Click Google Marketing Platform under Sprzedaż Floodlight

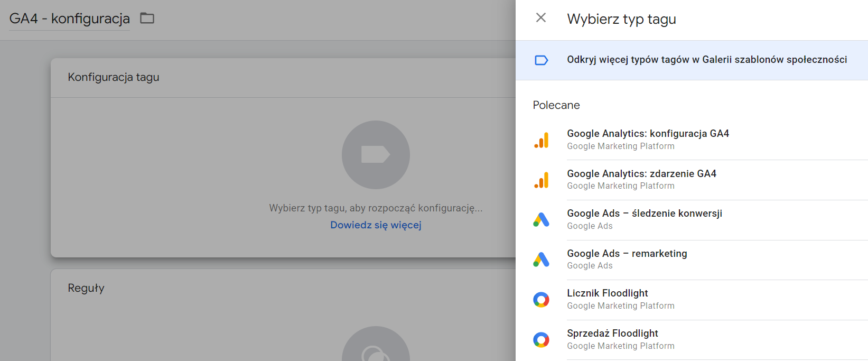[621, 346]
